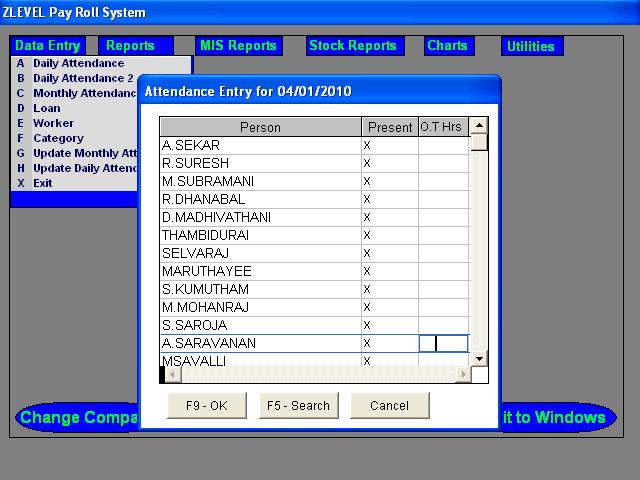640x480 pixels.
Task: Click Present mark for R.DHANABAL
Action: coord(367,199)
